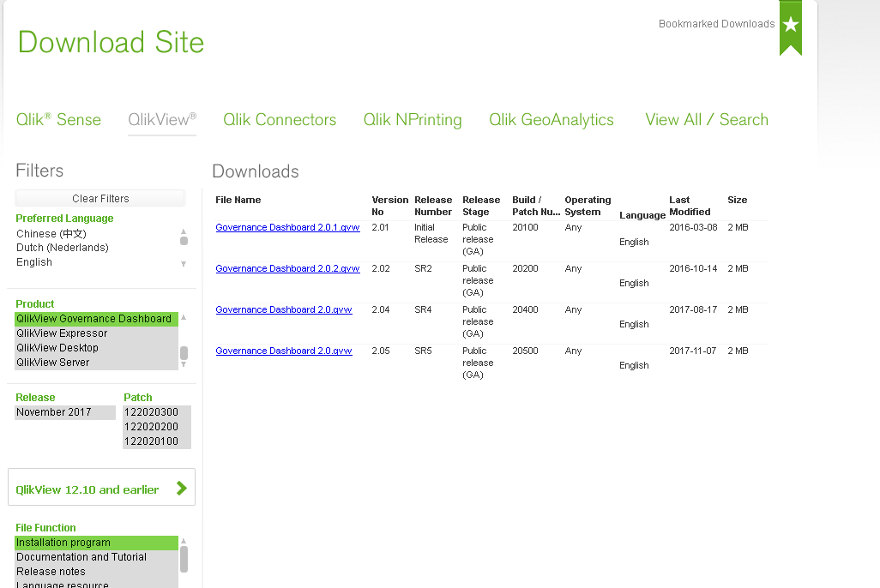
Task: Click the Bookmarked Downloads star icon
Action: (789, 26)
